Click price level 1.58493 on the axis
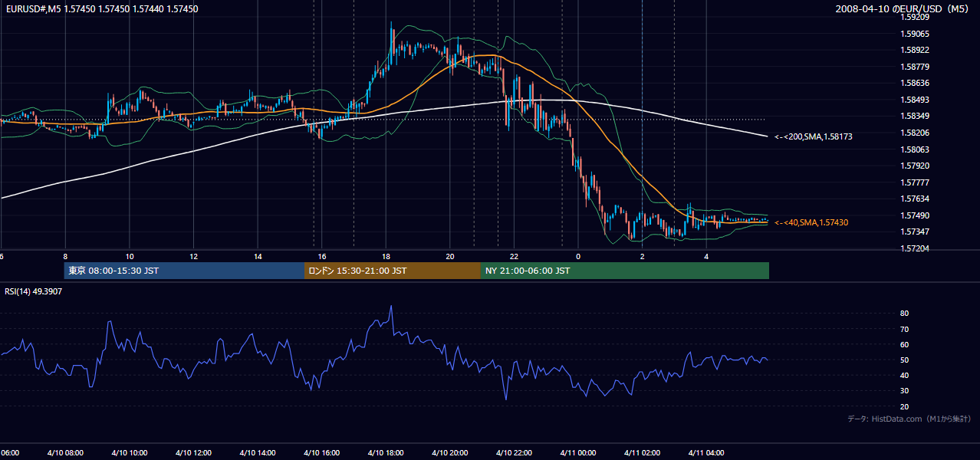The width and height of the screenshot is (980, 460). [914, 100]
